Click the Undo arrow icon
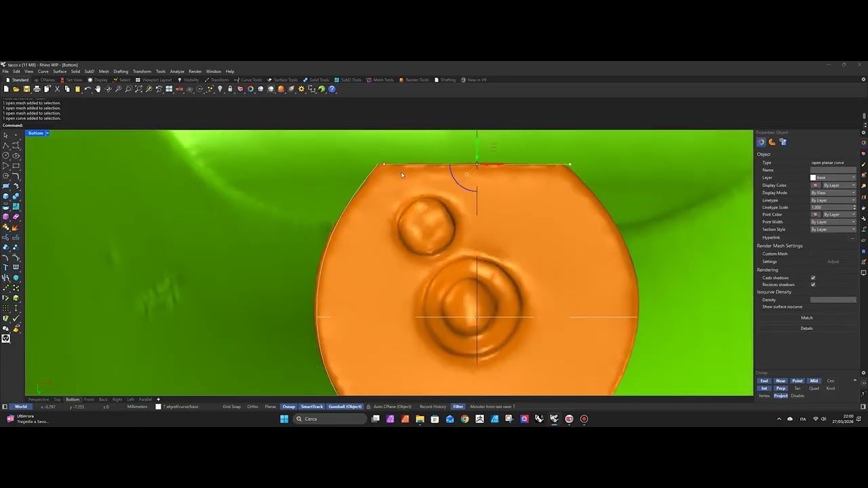This screenshot has height=488, width=868. (87, 89)
